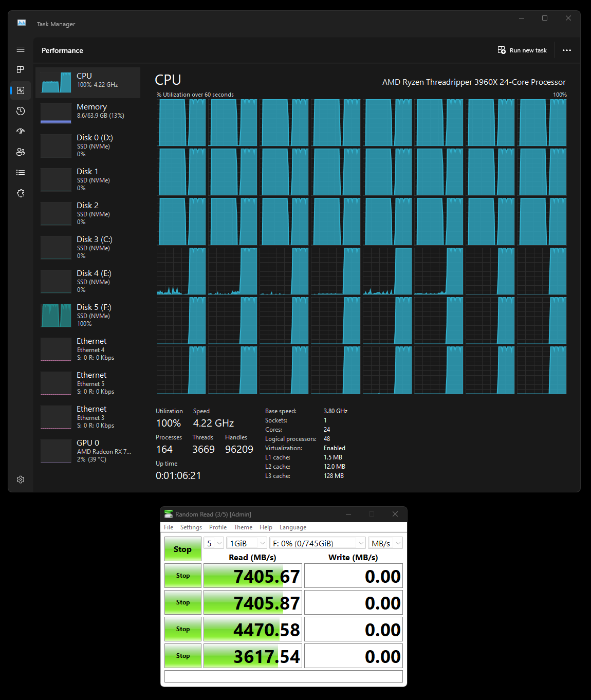Select Disk 1 in performance list

[x=88, y=180]
